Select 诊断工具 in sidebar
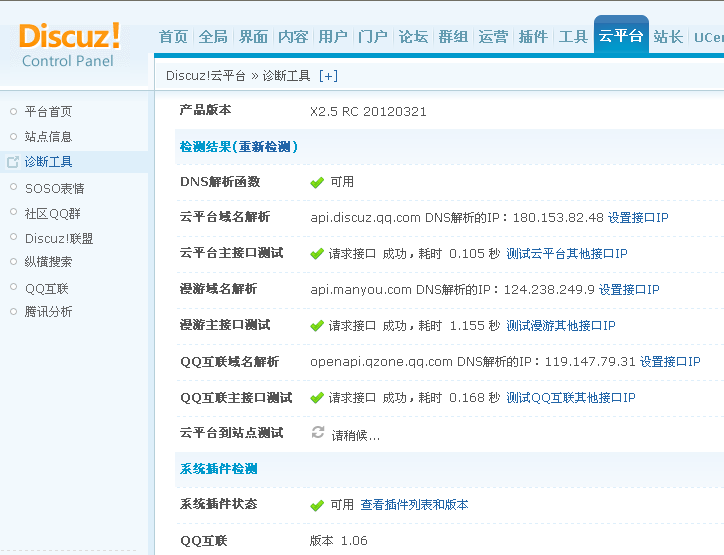The width and height of the screenshot is (724, 555). pyautogui.click(x=48, y=162)
